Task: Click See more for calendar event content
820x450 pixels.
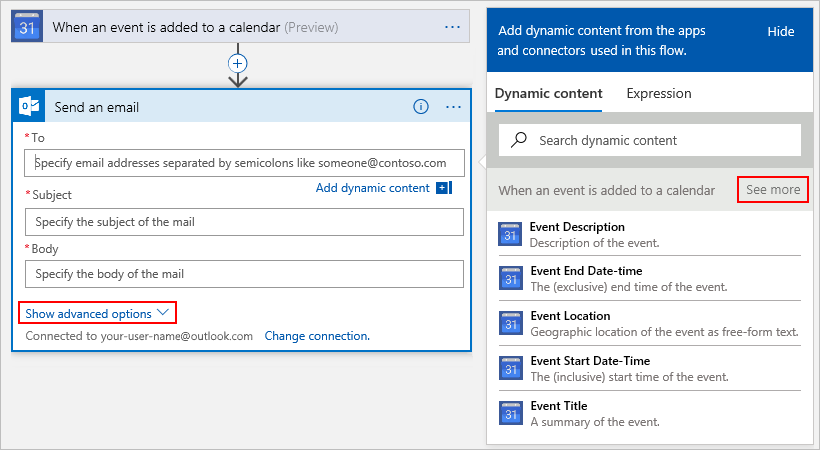Action: click(x=772, y=189)
